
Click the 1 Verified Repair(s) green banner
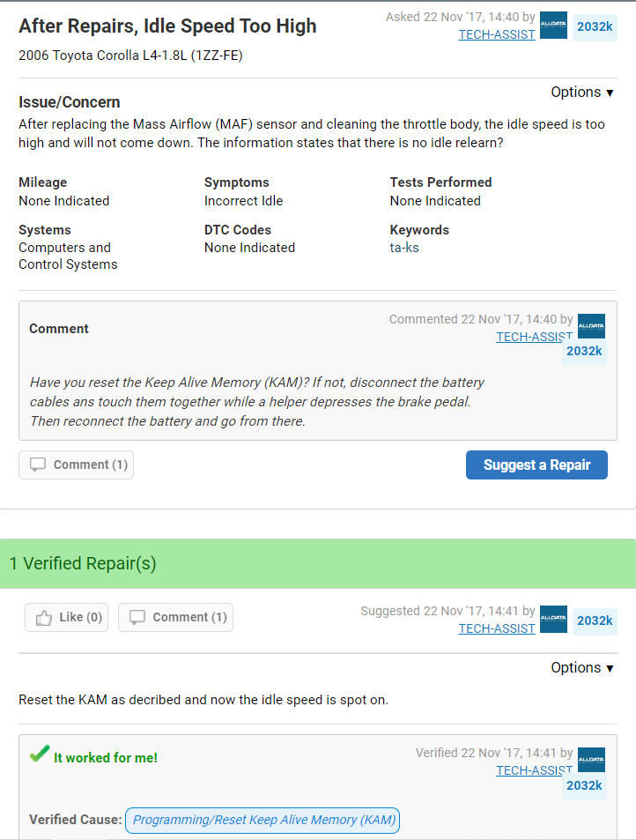pyautogui.click(x=318, y=563)
